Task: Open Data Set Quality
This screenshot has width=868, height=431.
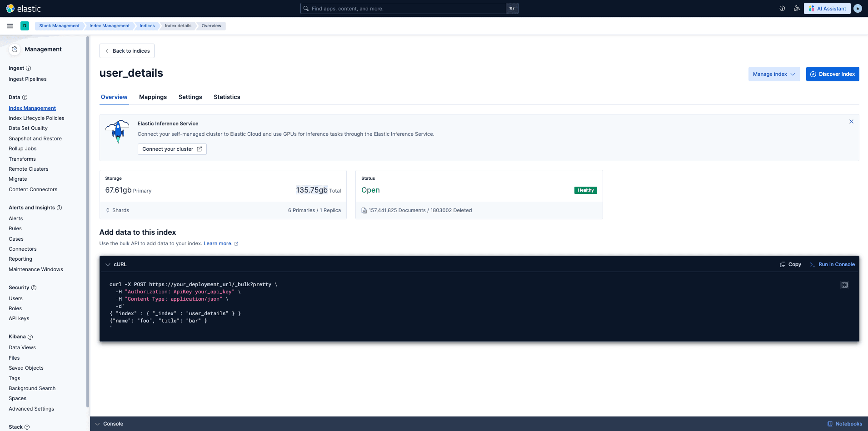Action: coord(28,129)
